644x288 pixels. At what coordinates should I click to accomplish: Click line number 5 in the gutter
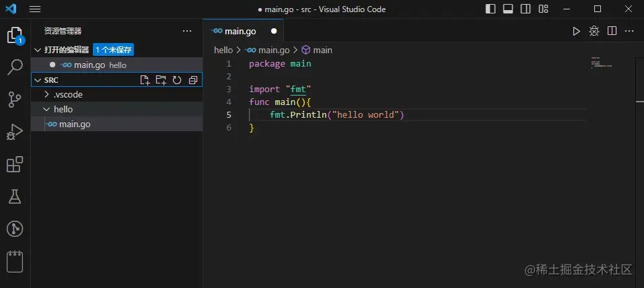tap(229, 114)
